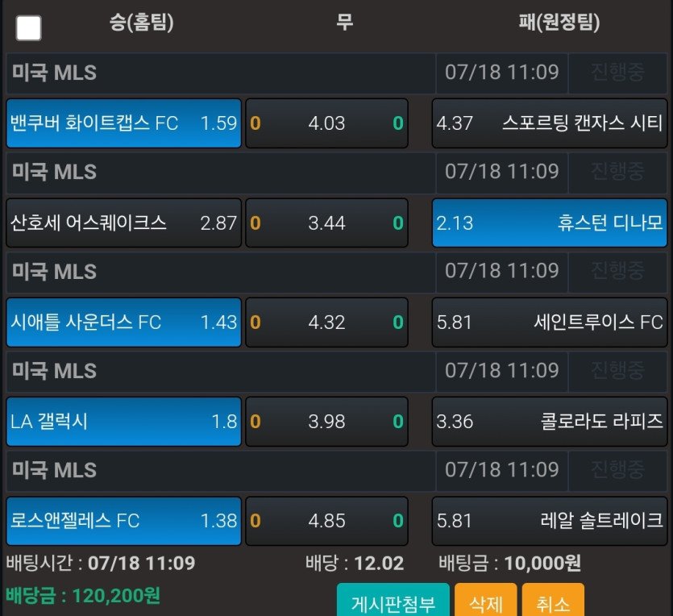Choose 콜로라도 라피즈 away win 3.36

point(550,422)
